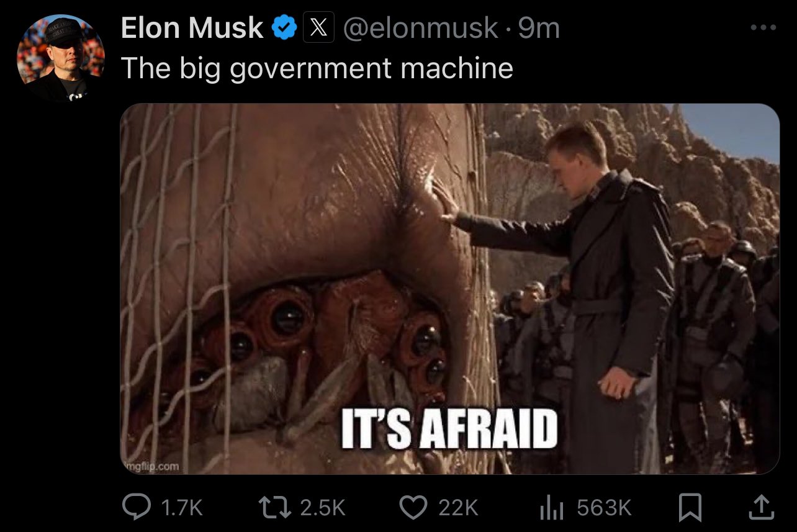Click the 2.5K repost count
Viewport: 797px width, 532px height.
click(323, 508)
